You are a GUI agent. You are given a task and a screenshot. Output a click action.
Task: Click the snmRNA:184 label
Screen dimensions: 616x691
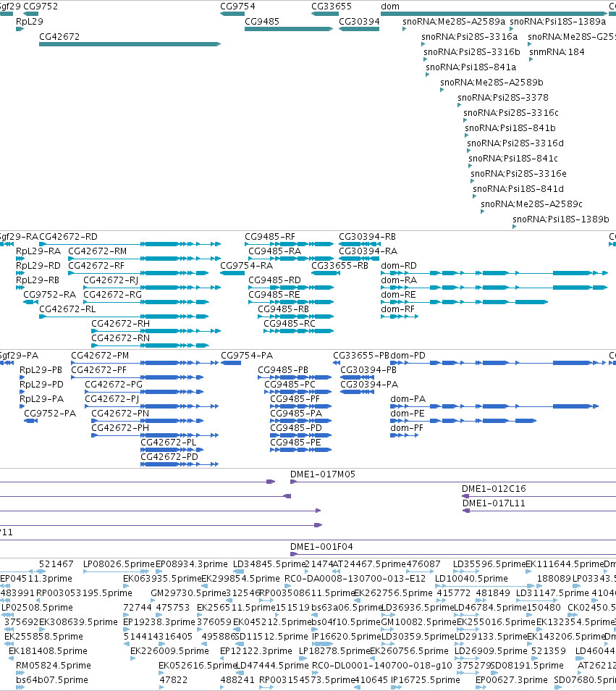(557, 51)
